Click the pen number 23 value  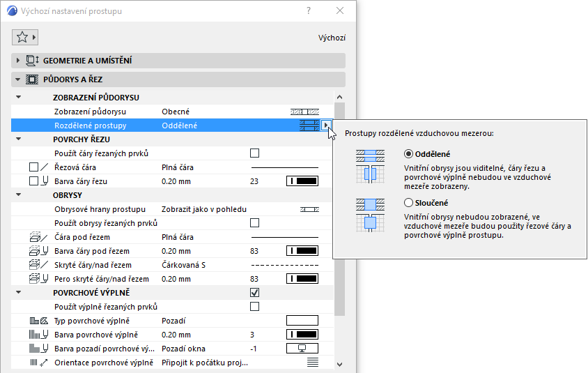pos(254,181)
